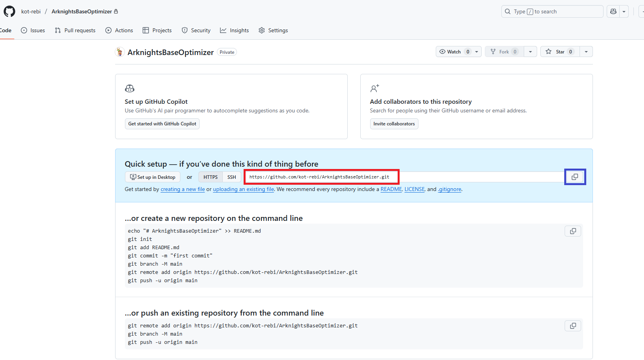644x360 pixels.
Task: Copy the repository URL to clipboard
Action: coord(575,177)
